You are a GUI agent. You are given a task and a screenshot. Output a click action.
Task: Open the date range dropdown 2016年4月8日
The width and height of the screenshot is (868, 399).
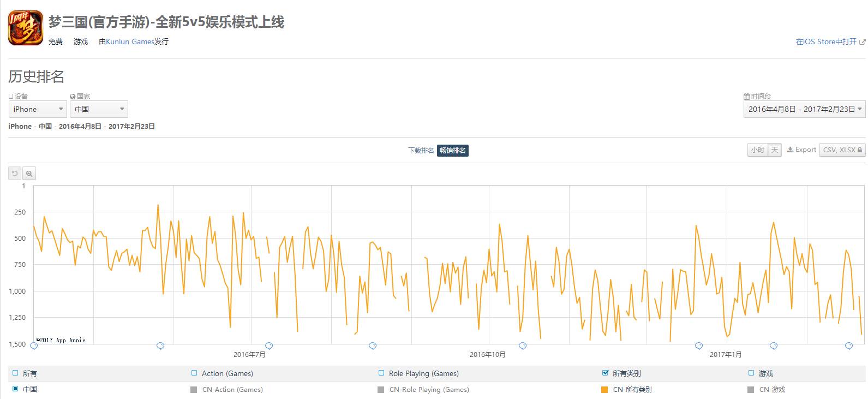[x=804, y=109]
